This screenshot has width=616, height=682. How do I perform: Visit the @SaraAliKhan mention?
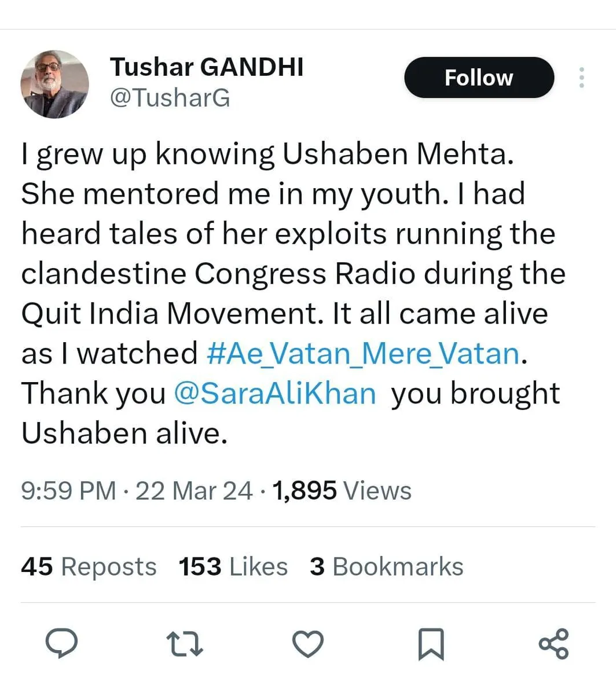(x=275, y=393)
